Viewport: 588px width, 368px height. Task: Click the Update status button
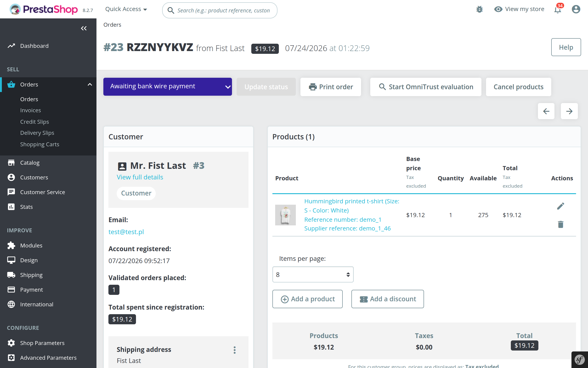[x=266, y=87]
